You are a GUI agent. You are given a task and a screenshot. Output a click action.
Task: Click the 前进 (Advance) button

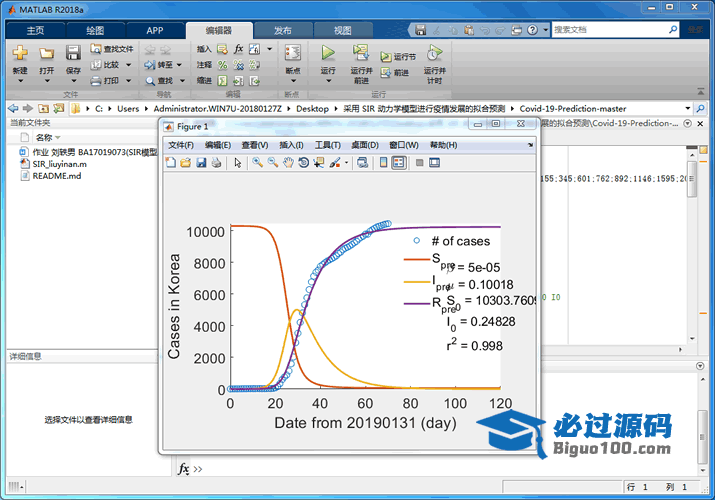(395, 72)
